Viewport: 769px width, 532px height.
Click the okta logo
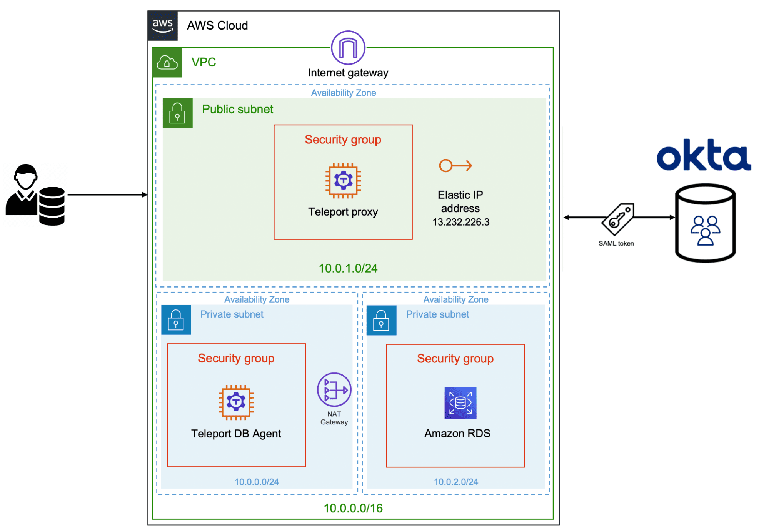click(x=704, y=155)
